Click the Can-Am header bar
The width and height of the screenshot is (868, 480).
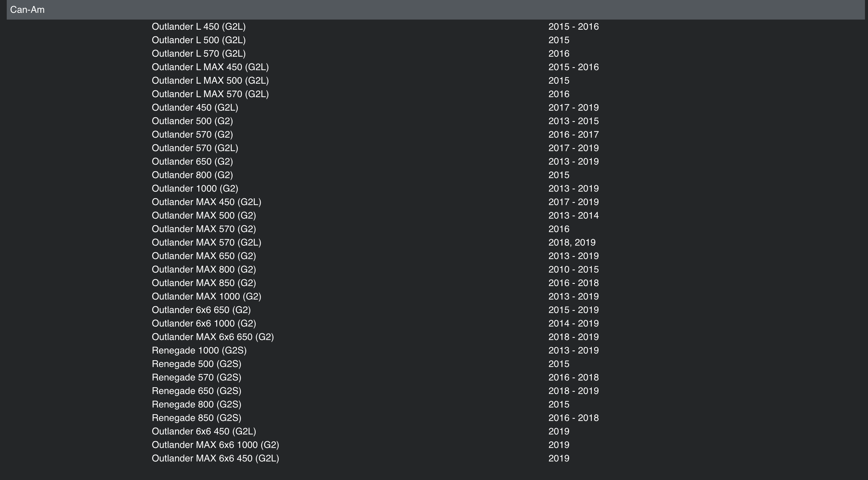tap(435, 10)
